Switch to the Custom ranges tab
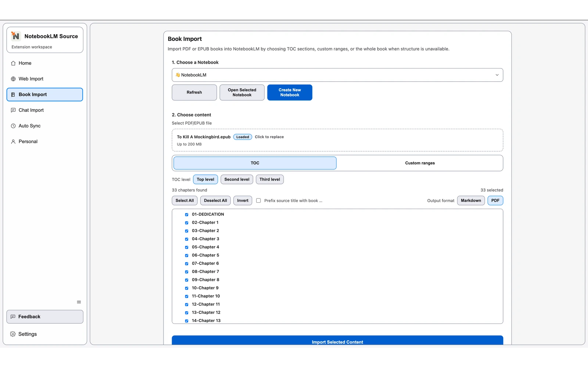This screenshot has height=368, width=588. [420, 163]
